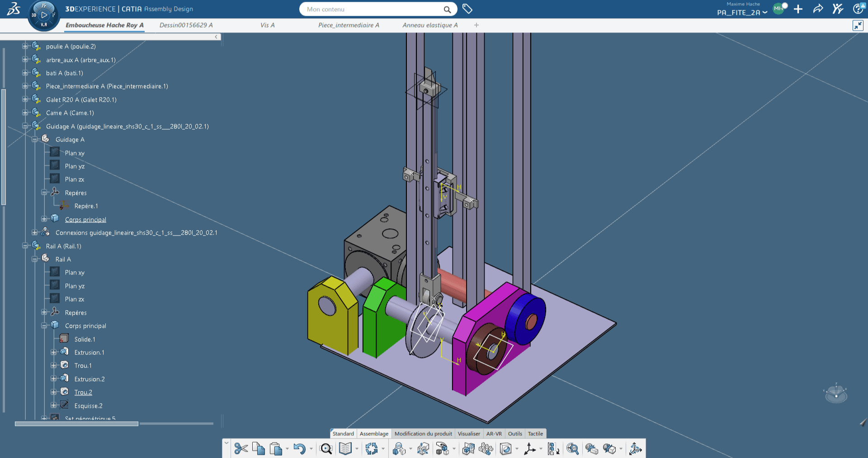
Task: Switch to the Standard toolbar tab
Action: pyautogui.click(x=343, y=434)
